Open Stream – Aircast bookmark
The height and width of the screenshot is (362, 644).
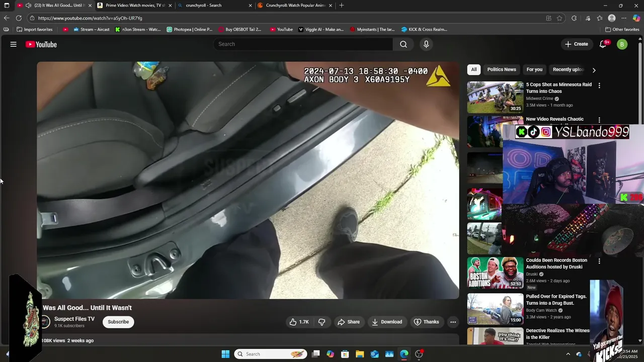coord(92,29)
